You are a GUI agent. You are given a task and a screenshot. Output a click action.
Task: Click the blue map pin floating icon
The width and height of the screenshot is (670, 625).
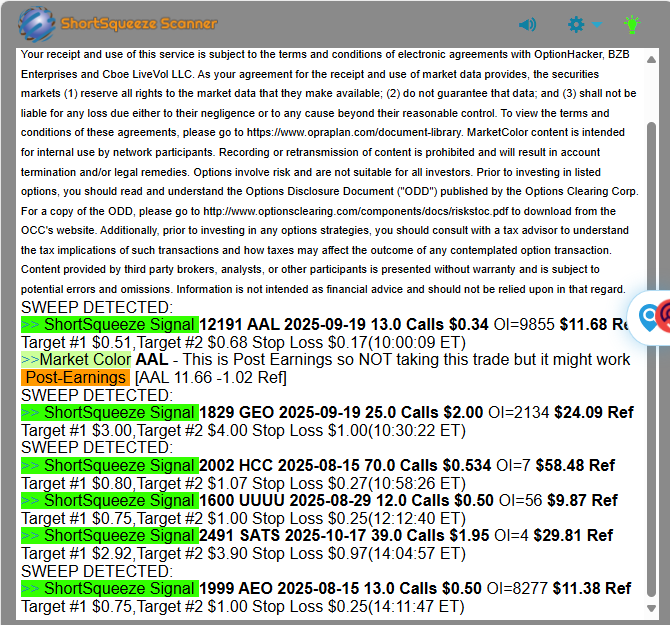(x=648, y=316)
